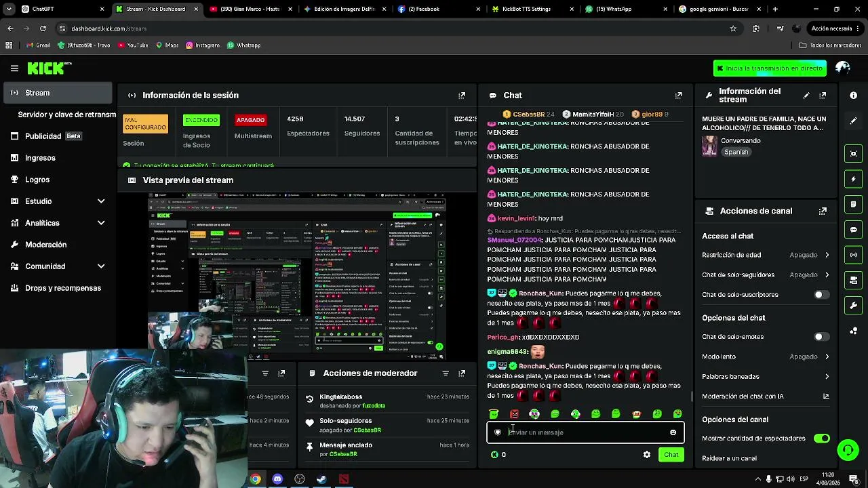Click Inicia la transmisión en directo button
868x488 pixels.
[770, 68]
